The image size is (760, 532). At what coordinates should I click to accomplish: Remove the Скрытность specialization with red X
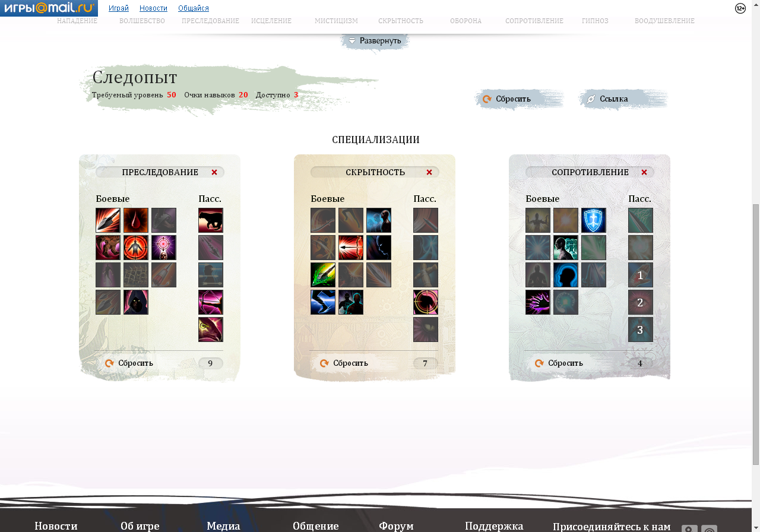point(429,172)
